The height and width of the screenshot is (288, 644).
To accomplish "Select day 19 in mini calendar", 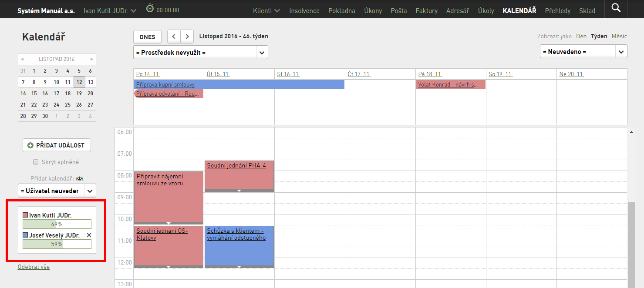I will point(79,93).
